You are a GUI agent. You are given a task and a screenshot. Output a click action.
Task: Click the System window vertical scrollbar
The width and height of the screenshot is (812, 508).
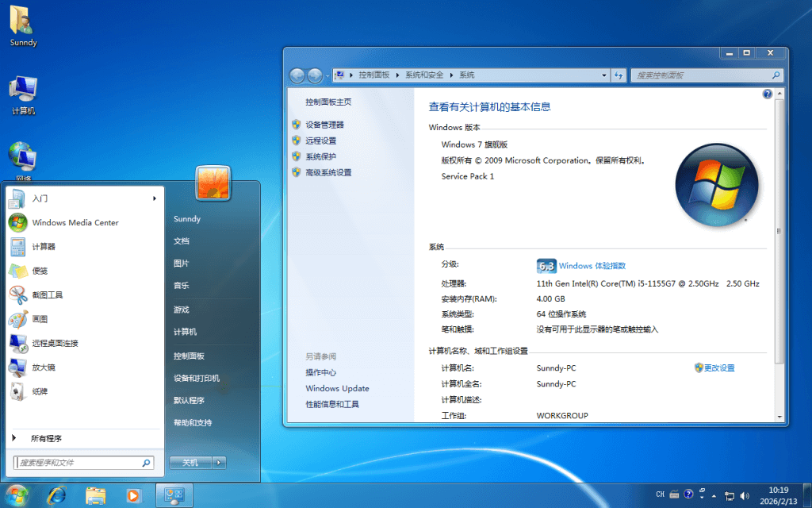[x=779, y=231]
